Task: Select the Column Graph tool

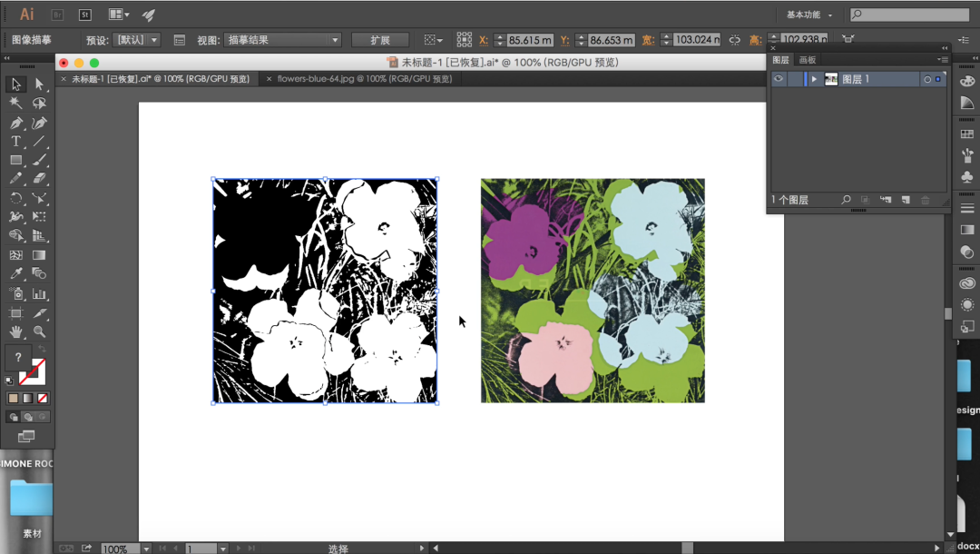Action: point(39,293)
